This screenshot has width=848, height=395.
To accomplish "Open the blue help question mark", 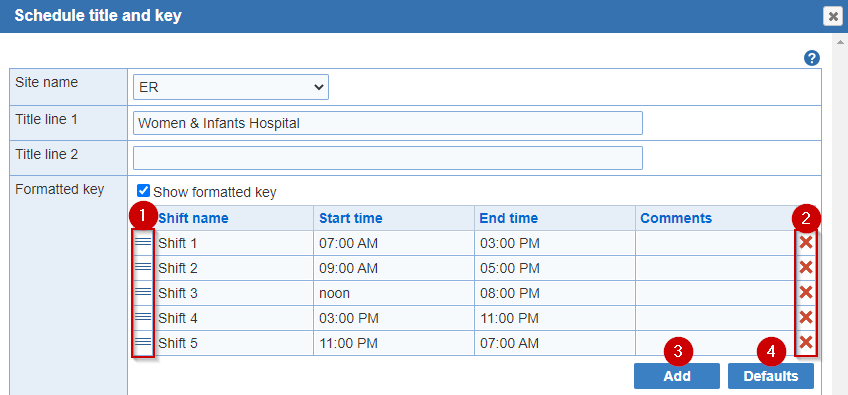I will click(x=812, y=58).
